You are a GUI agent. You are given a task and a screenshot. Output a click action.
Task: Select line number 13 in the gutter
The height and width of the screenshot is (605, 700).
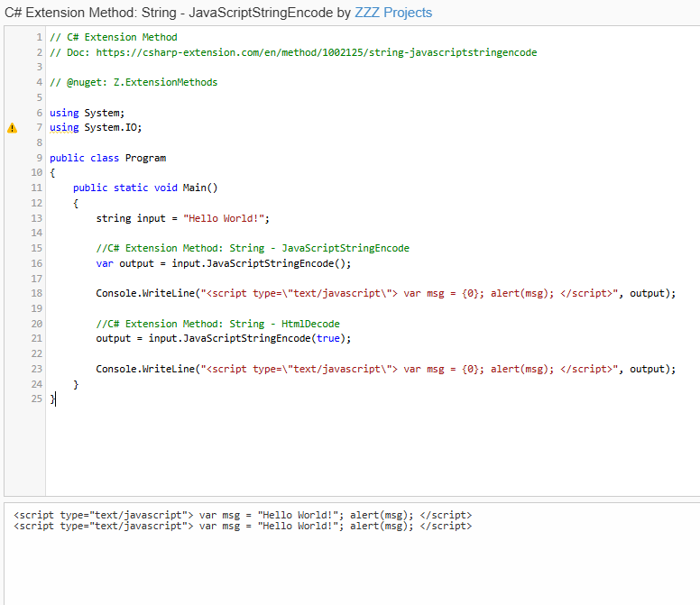[x=37, y=218]
